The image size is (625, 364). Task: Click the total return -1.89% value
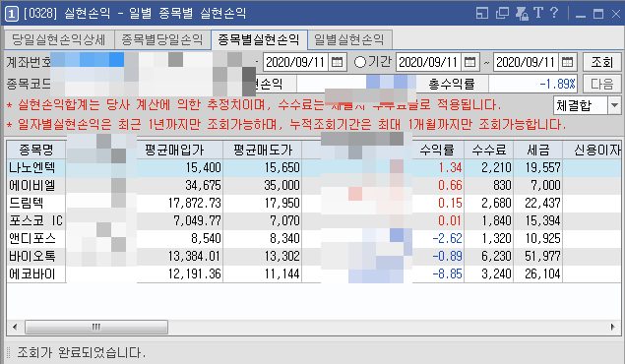point(557,84)
